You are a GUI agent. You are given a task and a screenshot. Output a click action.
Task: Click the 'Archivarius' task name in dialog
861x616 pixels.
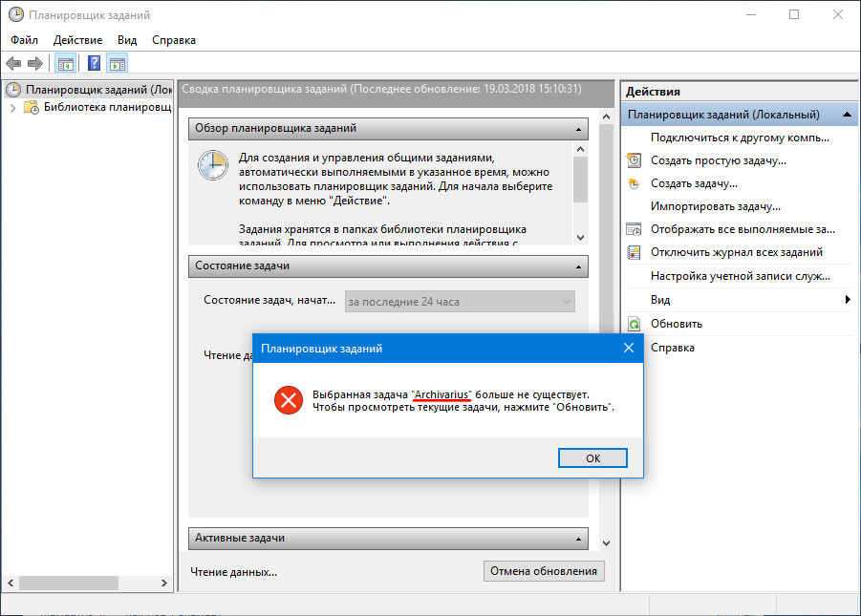click(441, 394)
